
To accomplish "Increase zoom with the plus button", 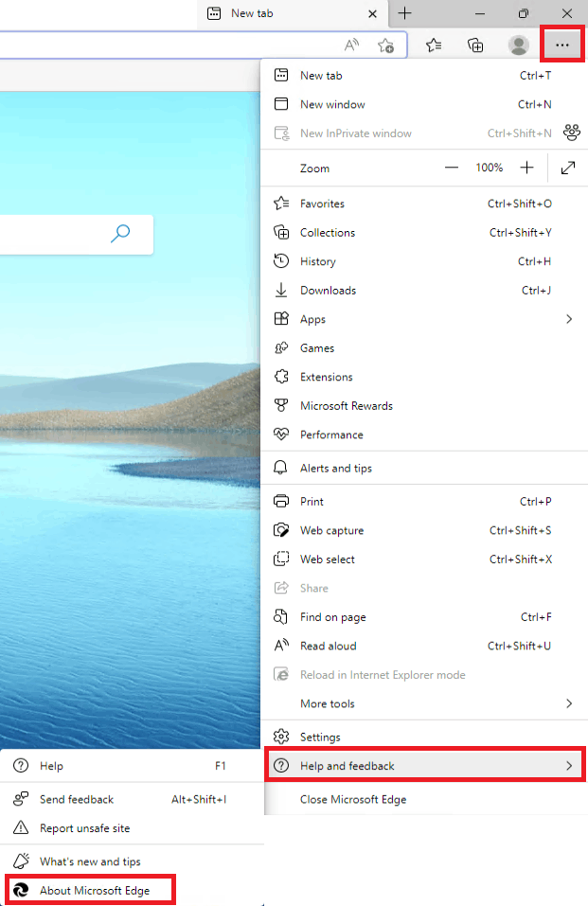I will pyautogui.click(x=526, y=168).
